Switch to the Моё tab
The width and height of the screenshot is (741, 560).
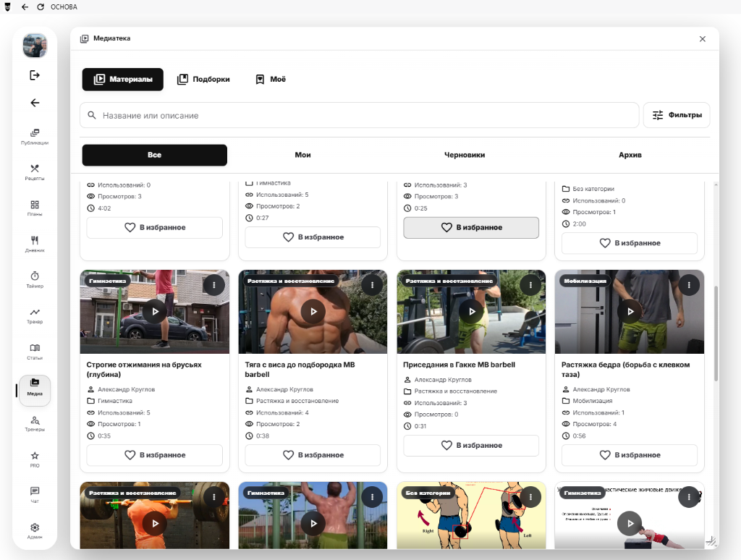tap(271, 79)
